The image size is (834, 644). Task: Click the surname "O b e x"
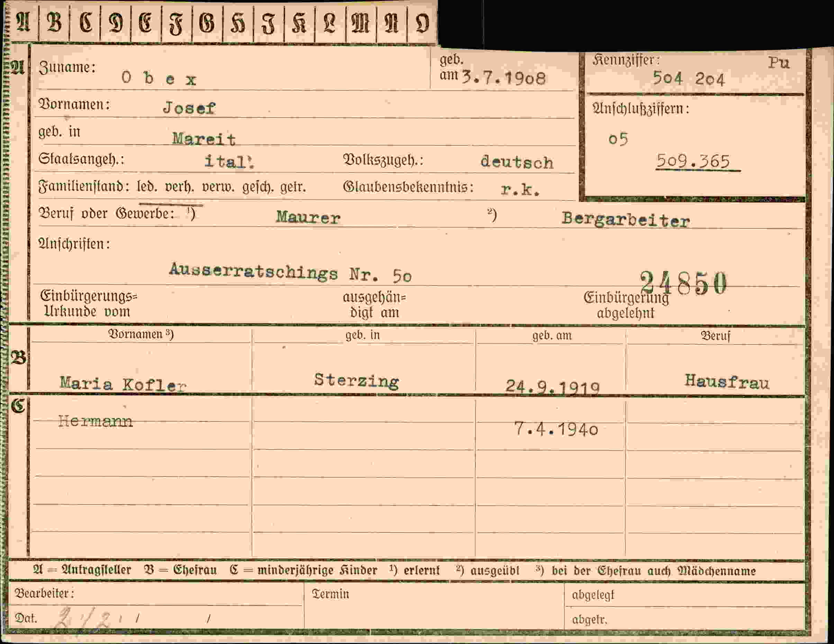[159, 78]
